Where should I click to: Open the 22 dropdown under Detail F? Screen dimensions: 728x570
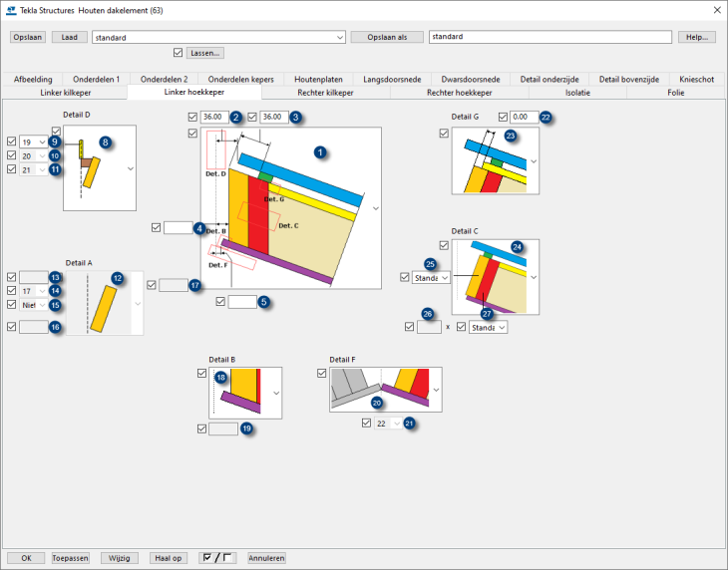coord(388,424)
